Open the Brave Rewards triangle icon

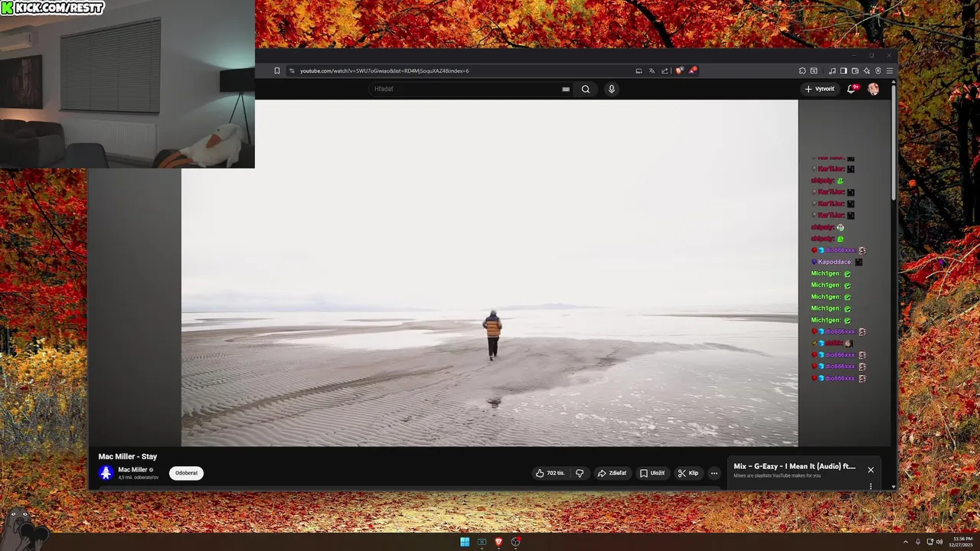coord(692,70)
